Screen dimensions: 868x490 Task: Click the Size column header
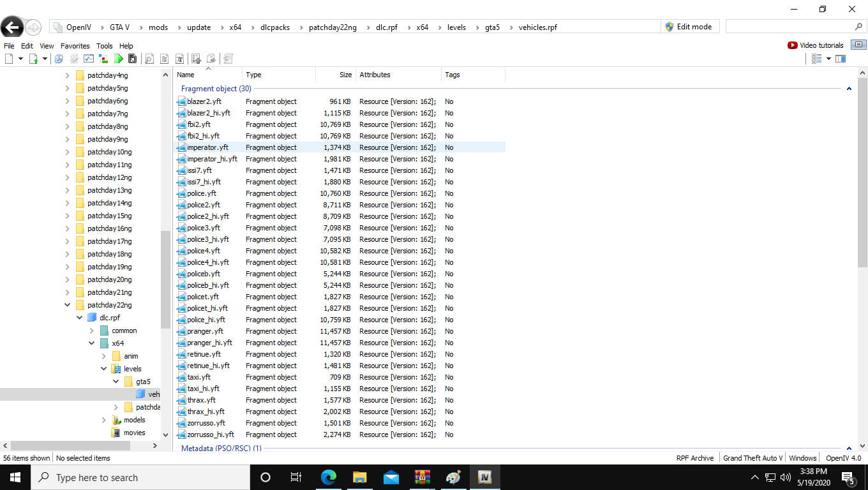[336, 75]
